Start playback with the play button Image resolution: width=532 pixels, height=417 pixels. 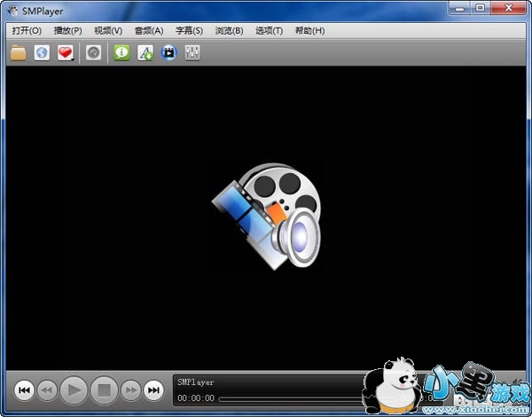tap(74, 390)
